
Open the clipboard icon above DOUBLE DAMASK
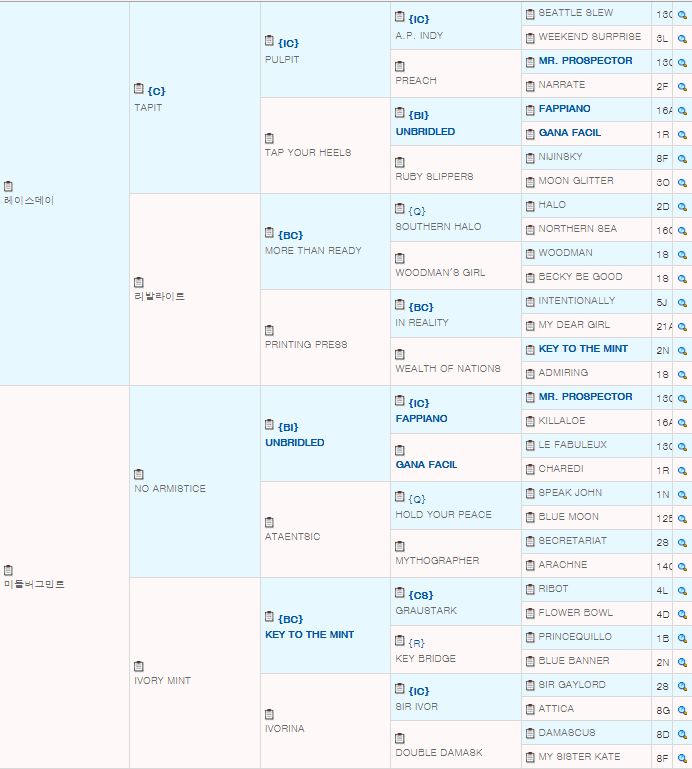point(400,739)
